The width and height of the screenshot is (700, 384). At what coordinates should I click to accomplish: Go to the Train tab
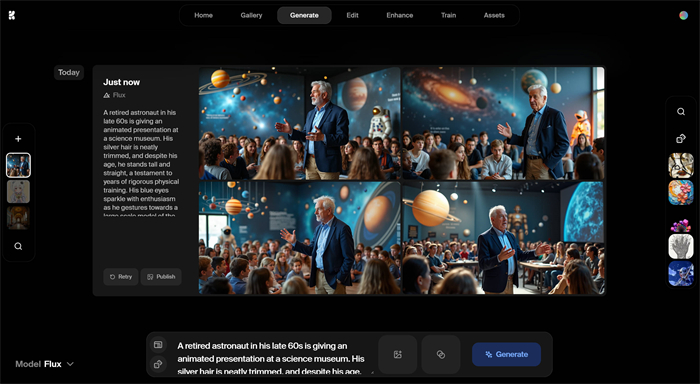(x=448, y=15)
